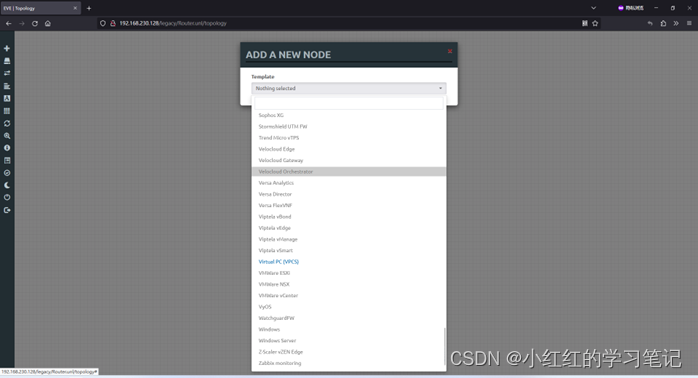Open Startup-configs sidebar icon
Screen dimensions: 698x378
[x=7, y=86]
